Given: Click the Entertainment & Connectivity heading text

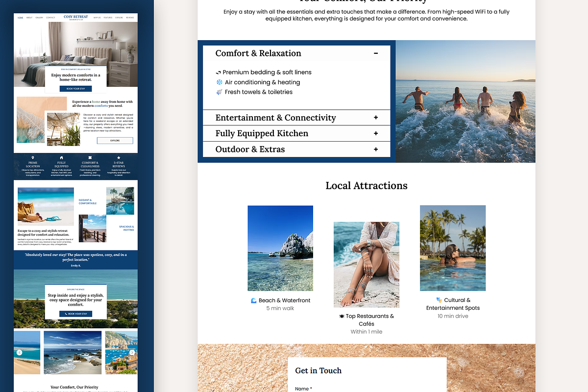Looking at the screenshot, I should [276, 118].
